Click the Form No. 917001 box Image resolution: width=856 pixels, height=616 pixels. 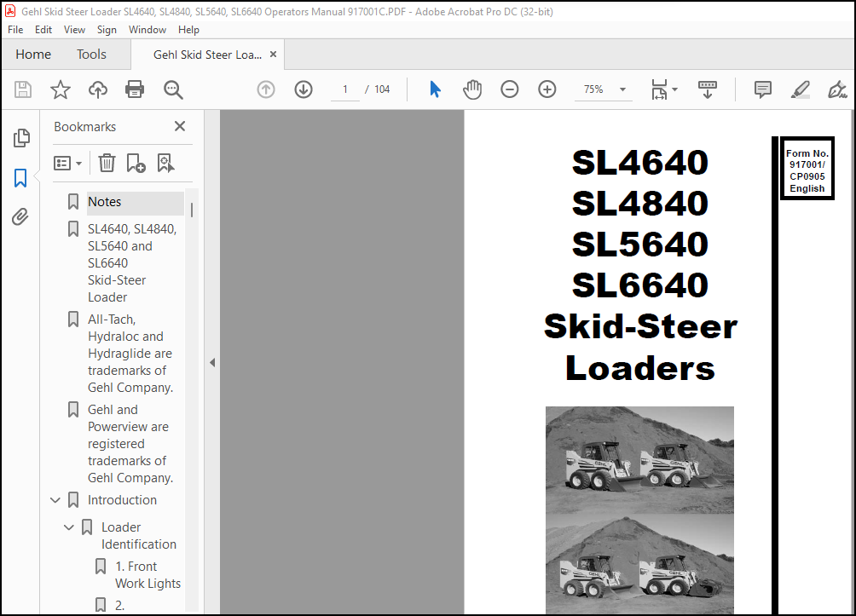(807, 168)
